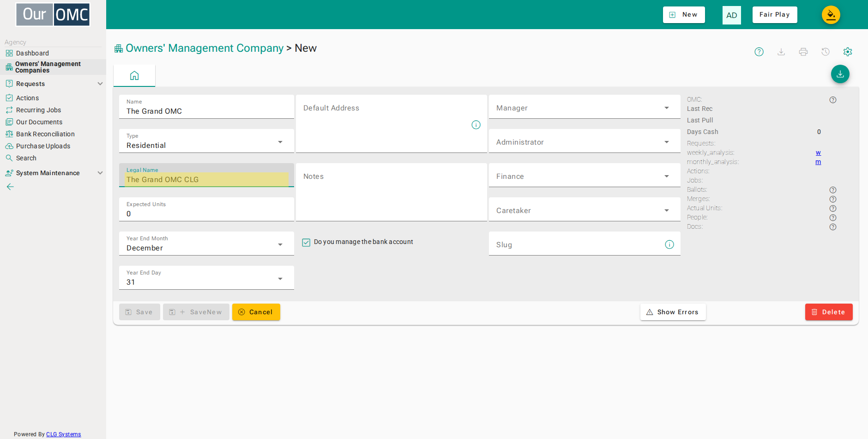Click the Slug info icon
868x439 pixels.
669,244
